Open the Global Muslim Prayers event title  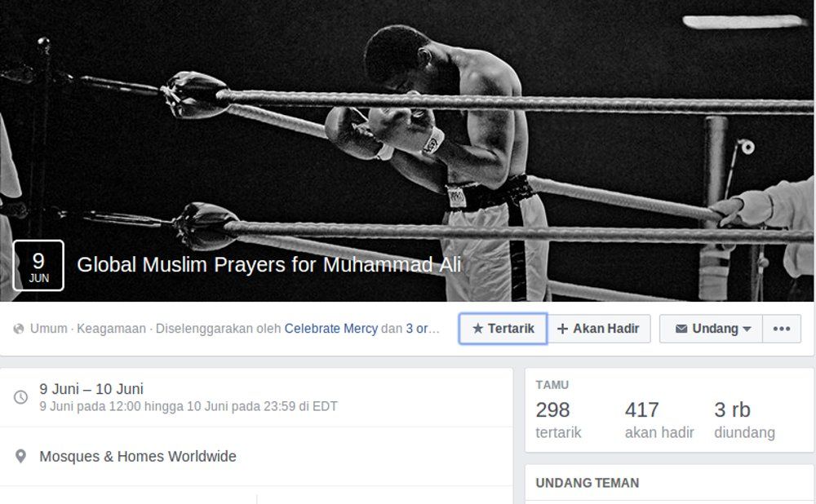269,265
